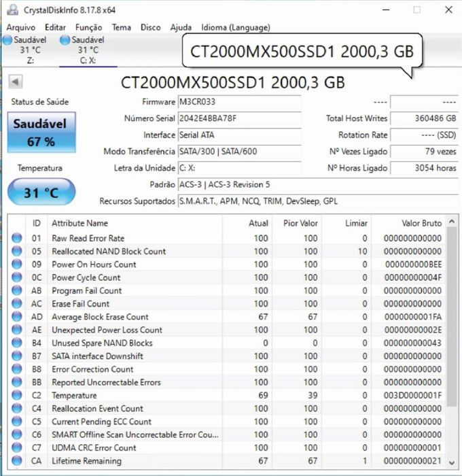Click the attribute list vertical scrollbar thumb

tap(452, 317)
